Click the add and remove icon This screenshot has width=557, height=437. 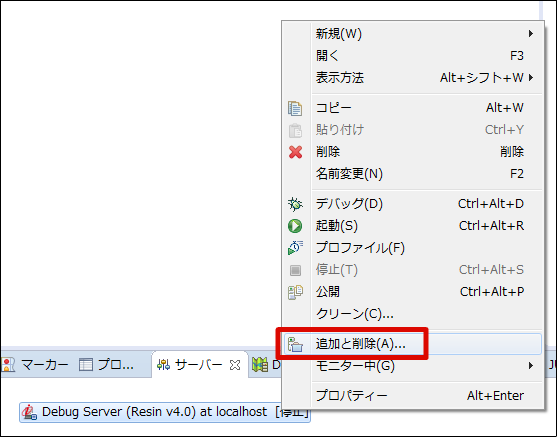point(295,345)
